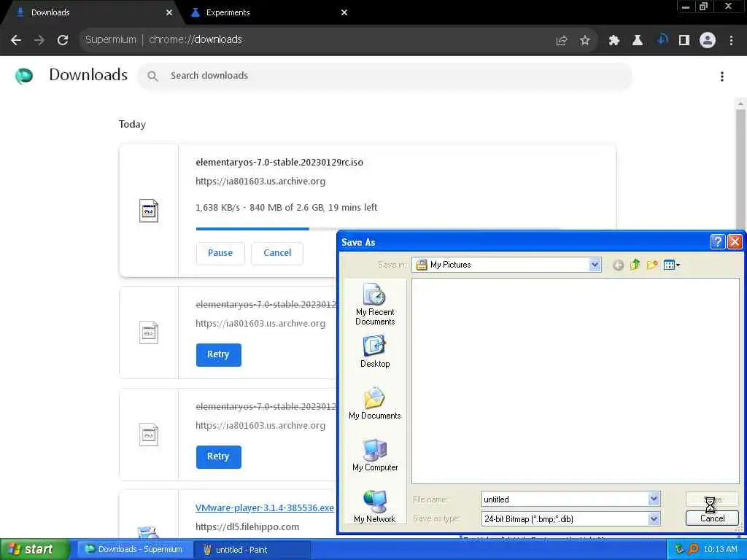Go up one level in Save As
This screenshot has height=560, width=747.
point(635,265)
